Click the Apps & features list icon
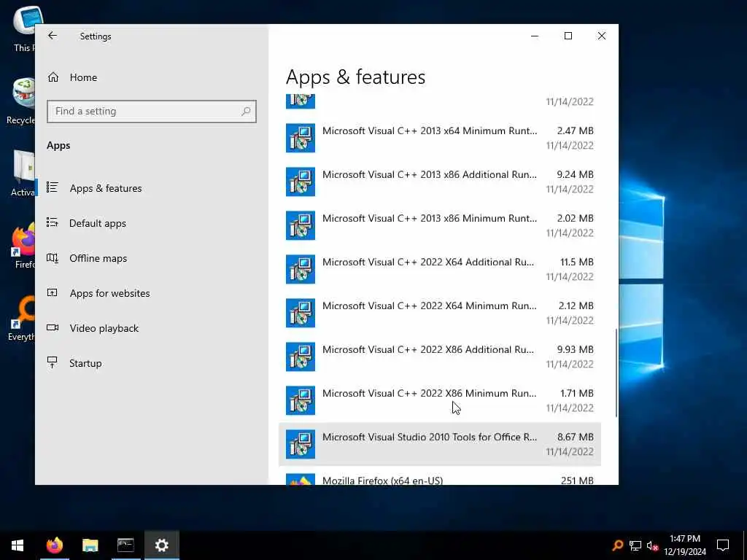The image size is (747, 560). [x=53, y=187]
